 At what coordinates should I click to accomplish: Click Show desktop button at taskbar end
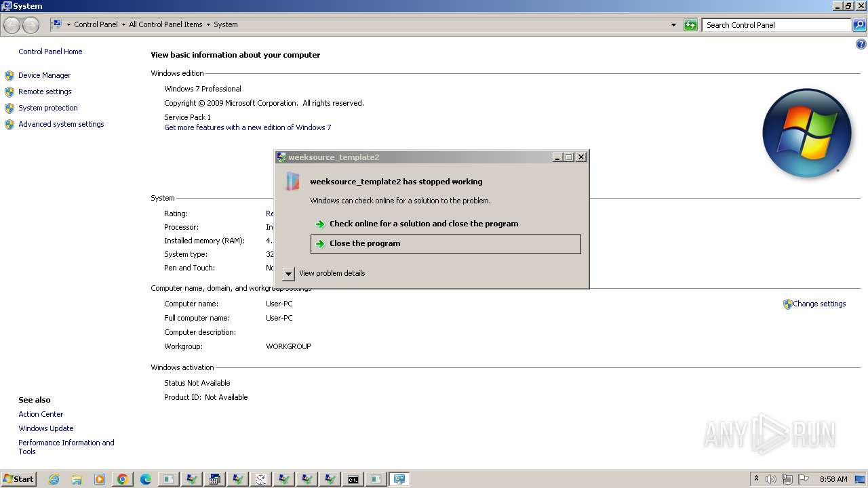point(860,479)
